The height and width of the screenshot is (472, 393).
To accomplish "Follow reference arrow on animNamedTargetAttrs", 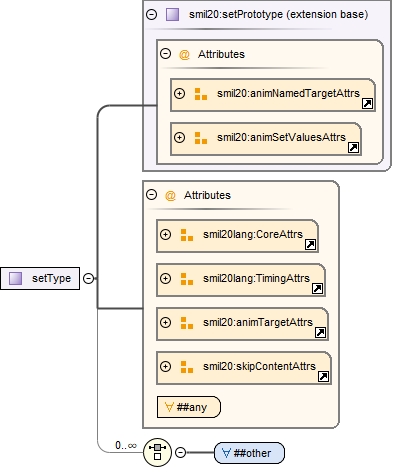I will (x=367, y=104).
